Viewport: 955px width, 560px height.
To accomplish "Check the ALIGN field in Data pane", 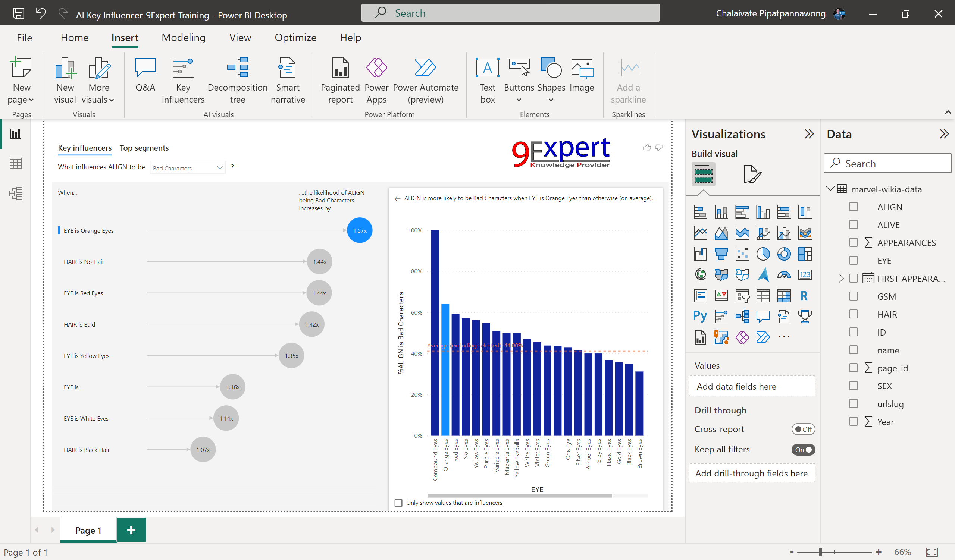I will (854, 207).
